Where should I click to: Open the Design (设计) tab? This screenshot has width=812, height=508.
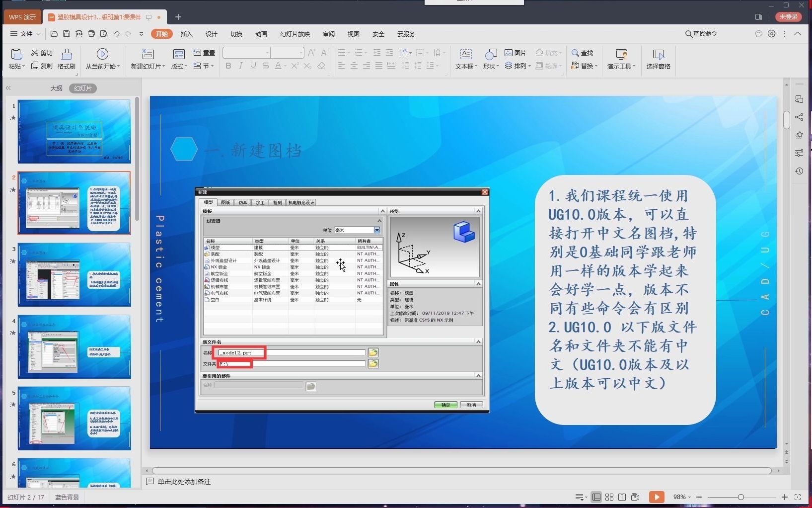tap(212, 34)
